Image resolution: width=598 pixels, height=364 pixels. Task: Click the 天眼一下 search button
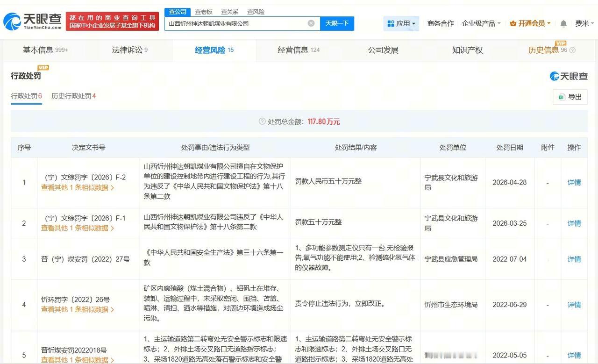[x=337, y=23]
